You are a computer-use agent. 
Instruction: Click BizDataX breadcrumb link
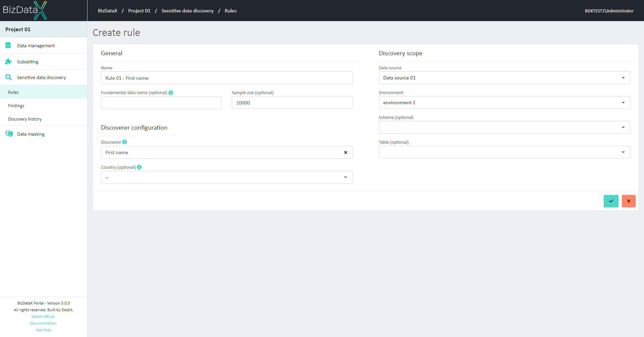click(107, 11)
